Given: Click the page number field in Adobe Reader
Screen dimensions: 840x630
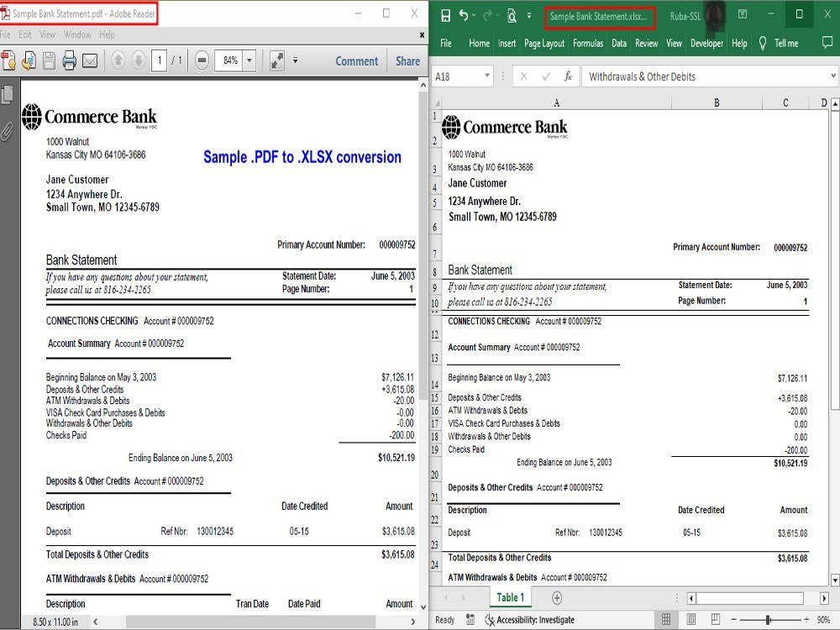Looking at the screenshot, I should coord(159,60).
